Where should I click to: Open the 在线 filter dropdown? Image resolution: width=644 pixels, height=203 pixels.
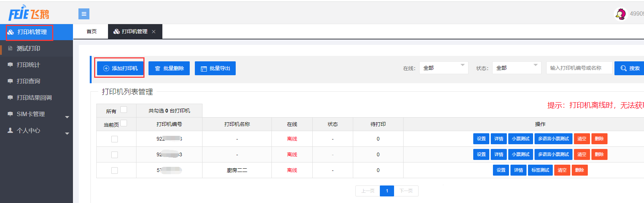tap(443, 68)
